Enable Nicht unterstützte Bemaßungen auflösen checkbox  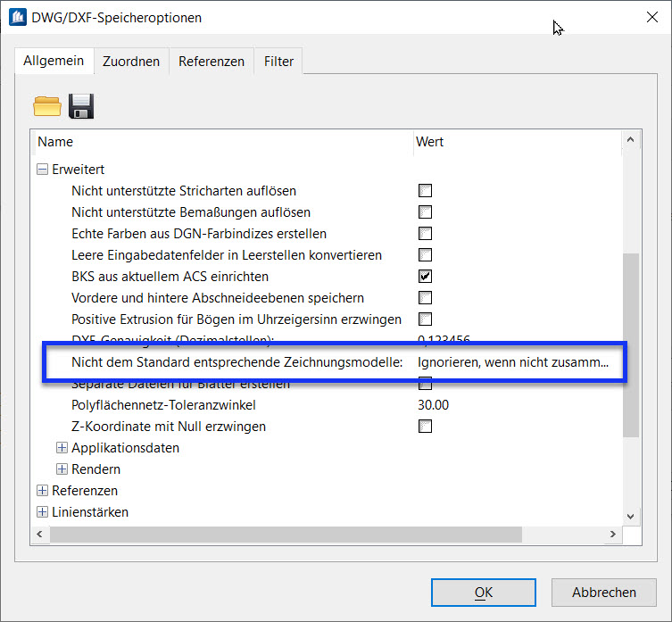(x=425, y=212)
